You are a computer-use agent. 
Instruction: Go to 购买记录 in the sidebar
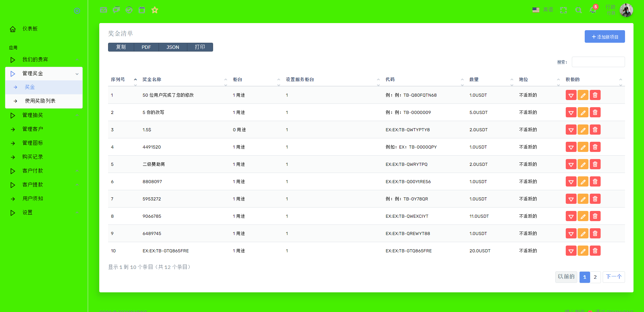pyautogui.click(x=33, y=157)
